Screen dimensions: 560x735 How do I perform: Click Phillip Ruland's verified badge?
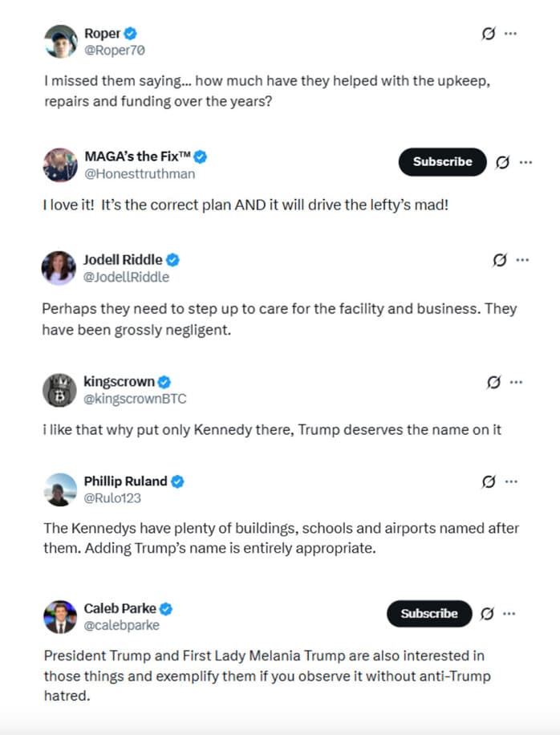click(x=177, y=481)
